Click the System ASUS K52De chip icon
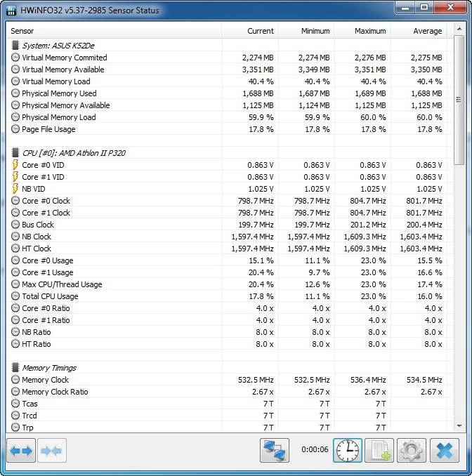The height and width of the screenshot is (476, 472). click(x=15, y=46)
